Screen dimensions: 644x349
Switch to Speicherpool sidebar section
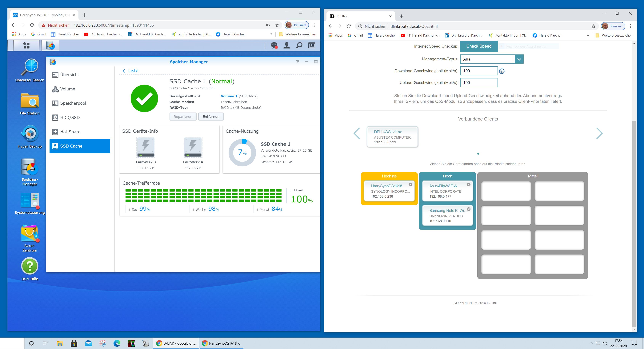[x=73, y=103]
